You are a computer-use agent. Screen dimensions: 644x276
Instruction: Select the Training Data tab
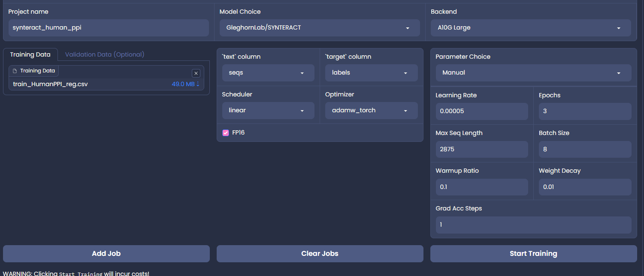30,54
